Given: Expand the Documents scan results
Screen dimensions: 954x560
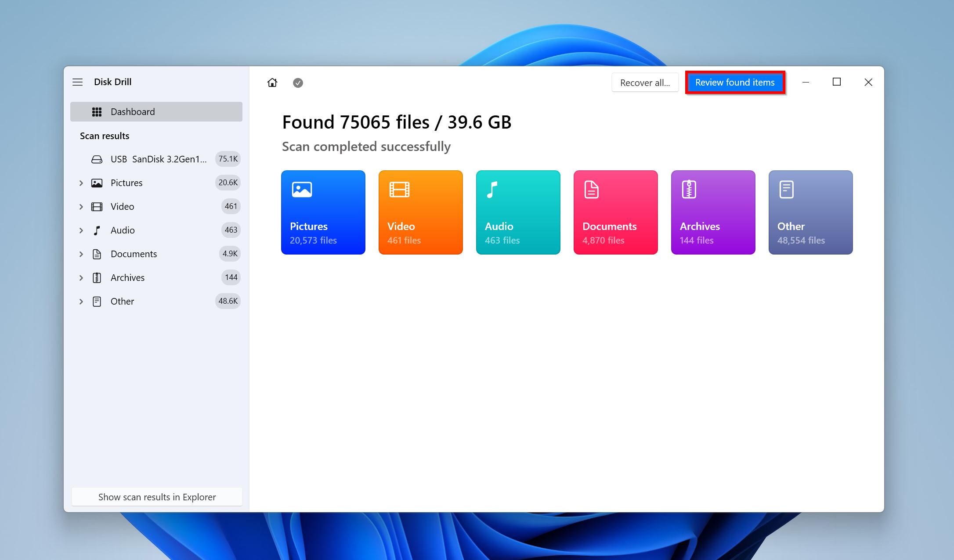Looking at the screenshot, I should (x=81, y=253).
